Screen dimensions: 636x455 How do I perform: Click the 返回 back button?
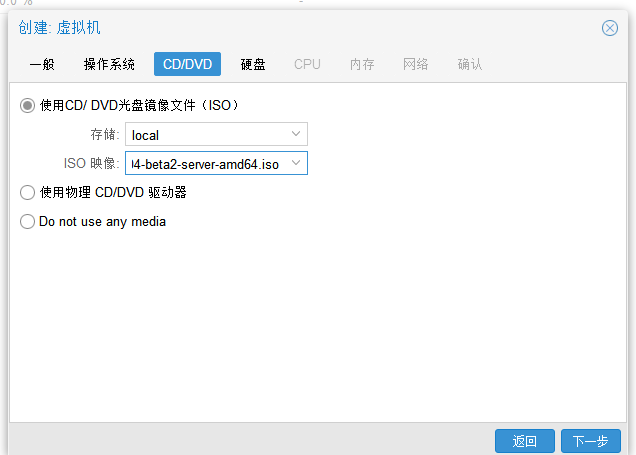click(524, 441)
